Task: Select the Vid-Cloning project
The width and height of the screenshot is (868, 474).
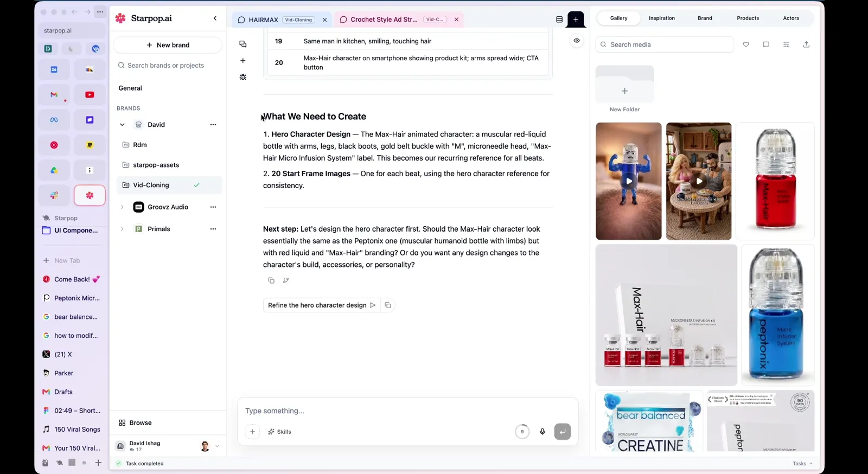Action: click(169, 185)
